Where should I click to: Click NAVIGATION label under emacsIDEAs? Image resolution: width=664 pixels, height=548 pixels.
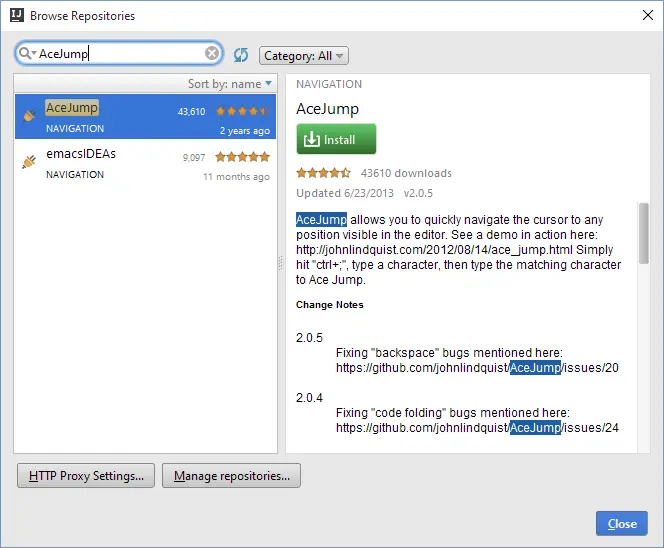(75, 174)
